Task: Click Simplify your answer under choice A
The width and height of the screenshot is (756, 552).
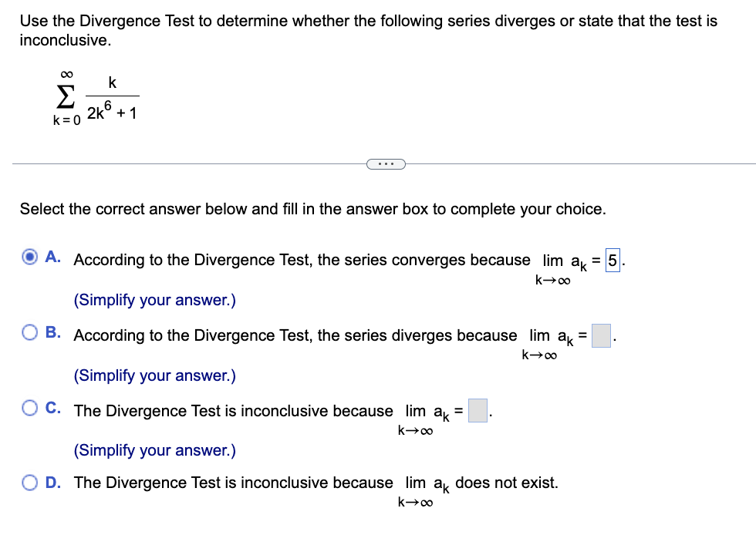Action: coord(154,300)
